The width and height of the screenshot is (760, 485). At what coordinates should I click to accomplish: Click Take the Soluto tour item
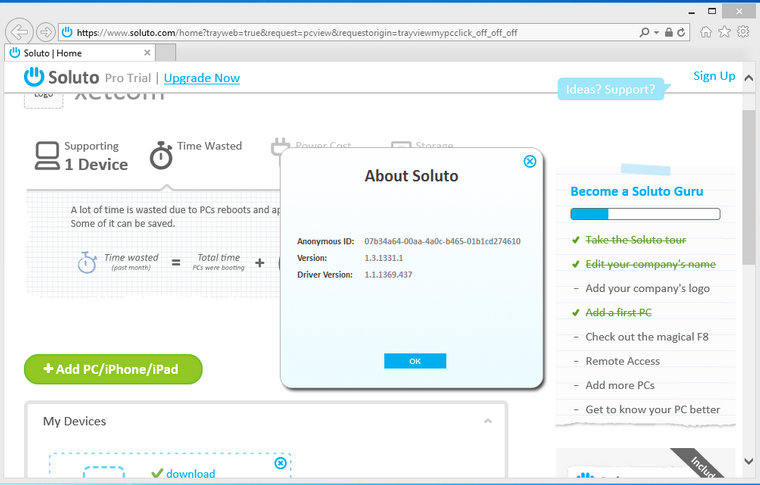coord(635,240)
